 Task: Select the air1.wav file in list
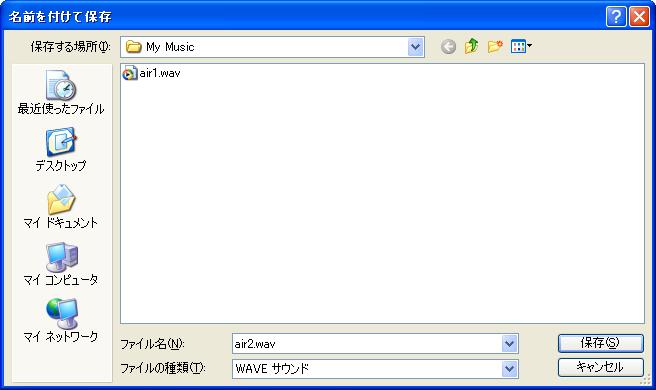coord(151,73)
